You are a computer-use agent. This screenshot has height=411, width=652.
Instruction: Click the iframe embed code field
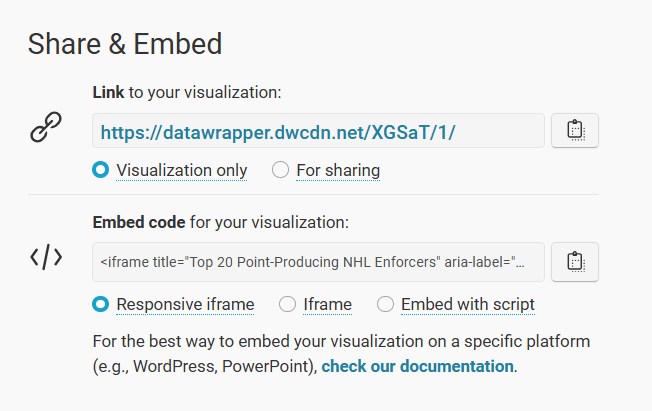[318, 262]
